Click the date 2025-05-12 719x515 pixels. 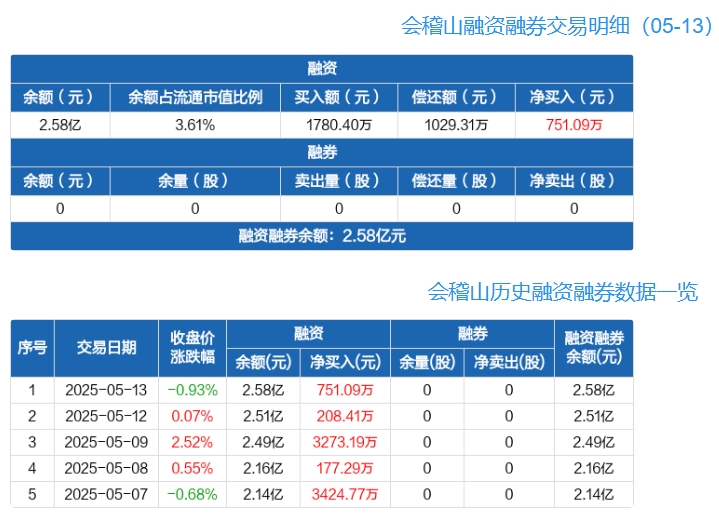pos(106,416)
